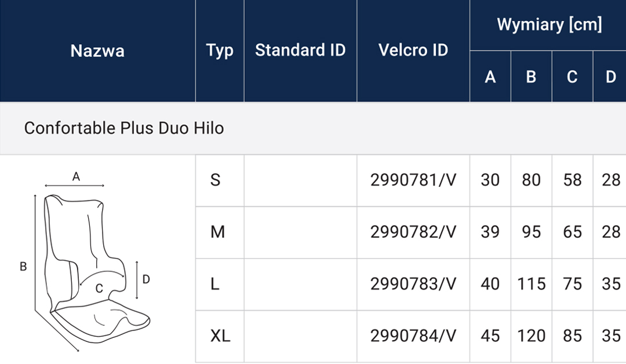This screenshot has height=364, width=626.
Task: Click the empty Standard ID cell for size S
Action: [x=300, y=180]
